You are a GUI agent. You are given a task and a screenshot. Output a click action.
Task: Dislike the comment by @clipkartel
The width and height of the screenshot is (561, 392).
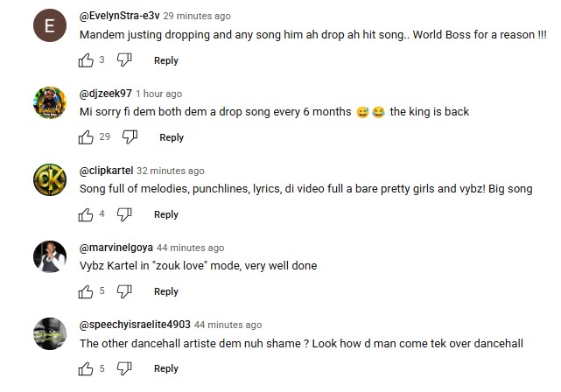[x=124, y=214]
